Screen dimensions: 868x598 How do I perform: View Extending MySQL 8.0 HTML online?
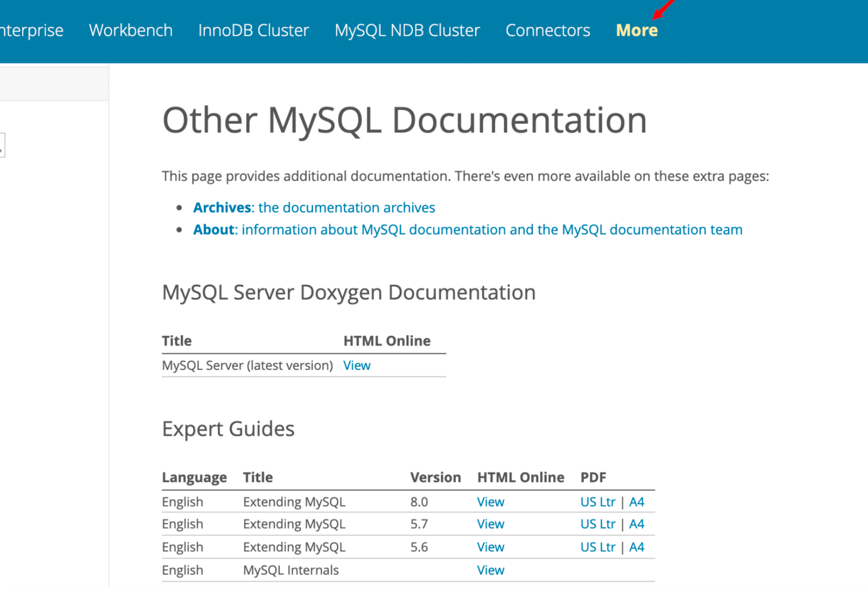tap(490, 502)
